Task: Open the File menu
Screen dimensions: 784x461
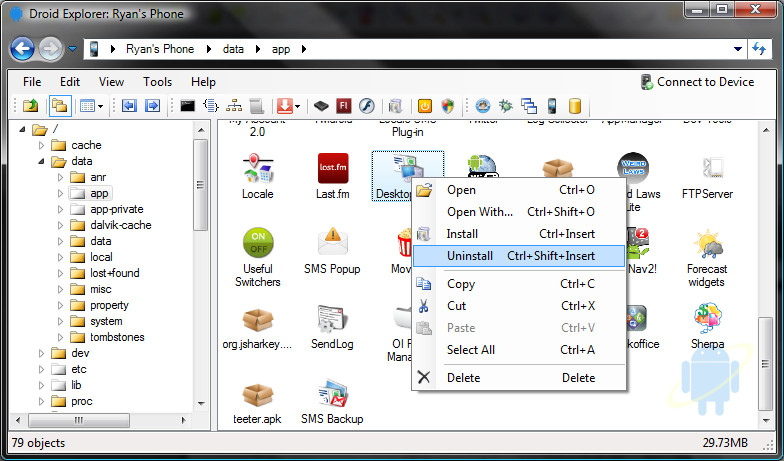Action: [x=32, y=82]
